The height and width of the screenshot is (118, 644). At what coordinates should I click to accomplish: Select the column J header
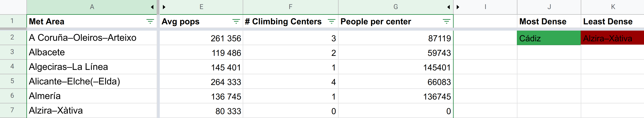click(549, 7)
